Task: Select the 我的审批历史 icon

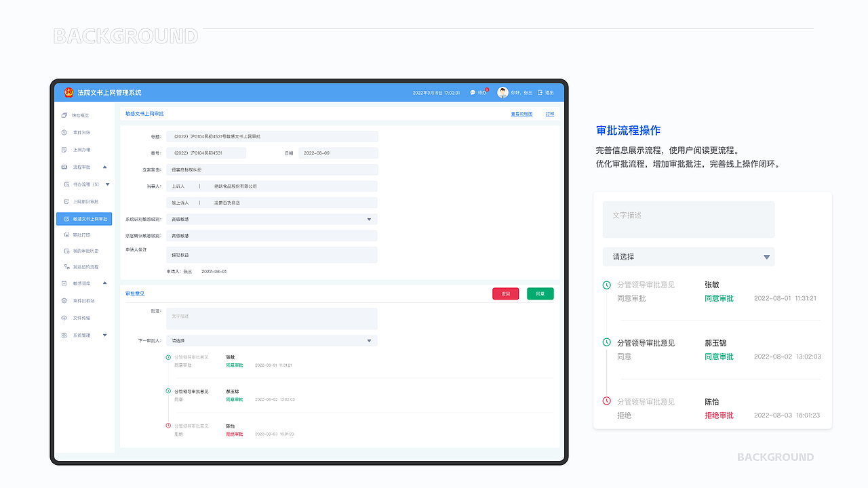Action: click(65, 251)
